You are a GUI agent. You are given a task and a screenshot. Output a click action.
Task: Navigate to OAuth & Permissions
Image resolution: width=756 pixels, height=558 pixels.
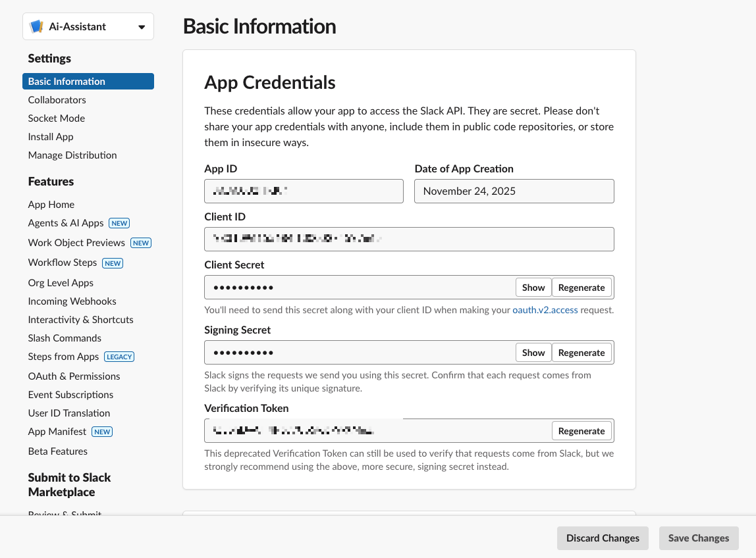[74, 376]
